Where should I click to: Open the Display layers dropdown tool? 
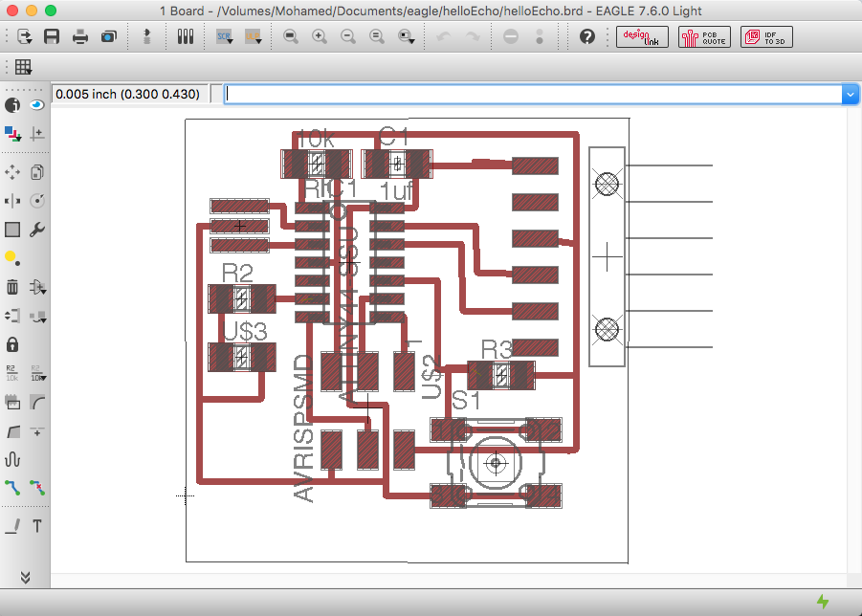pos(12,134)
